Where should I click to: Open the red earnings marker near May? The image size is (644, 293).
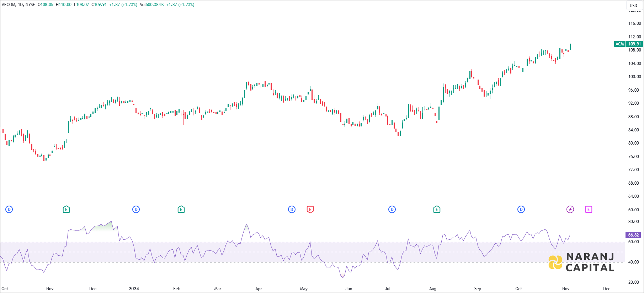[310, 210]
